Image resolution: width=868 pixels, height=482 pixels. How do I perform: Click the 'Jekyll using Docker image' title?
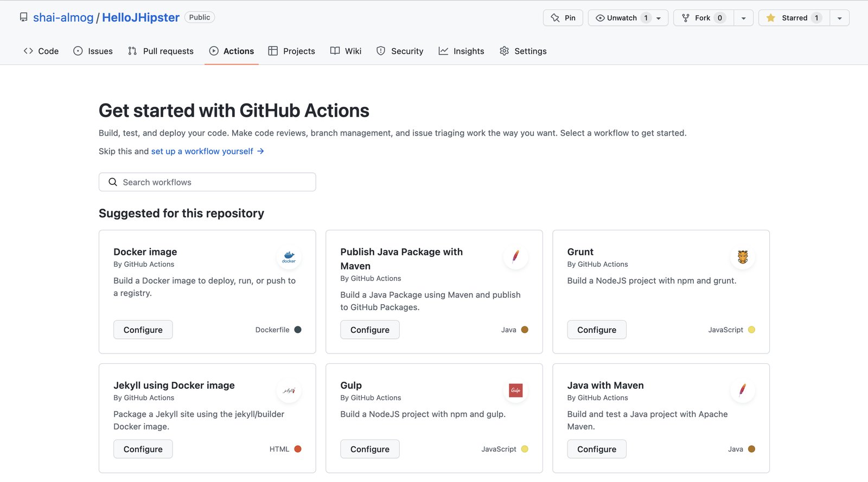(174, 385)
